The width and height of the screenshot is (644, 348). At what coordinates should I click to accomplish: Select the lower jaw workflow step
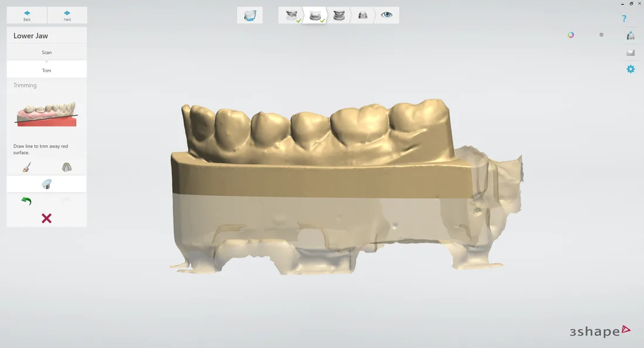point(316,15)
